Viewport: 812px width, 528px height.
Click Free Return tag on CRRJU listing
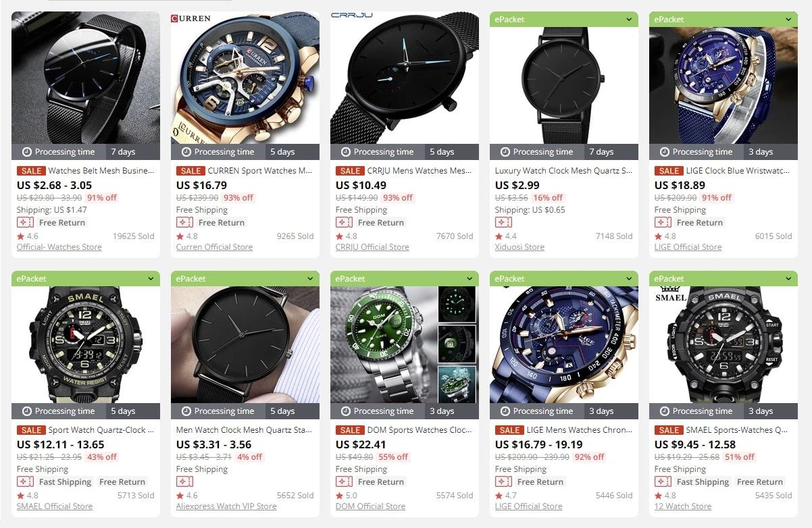coord(380,222)
